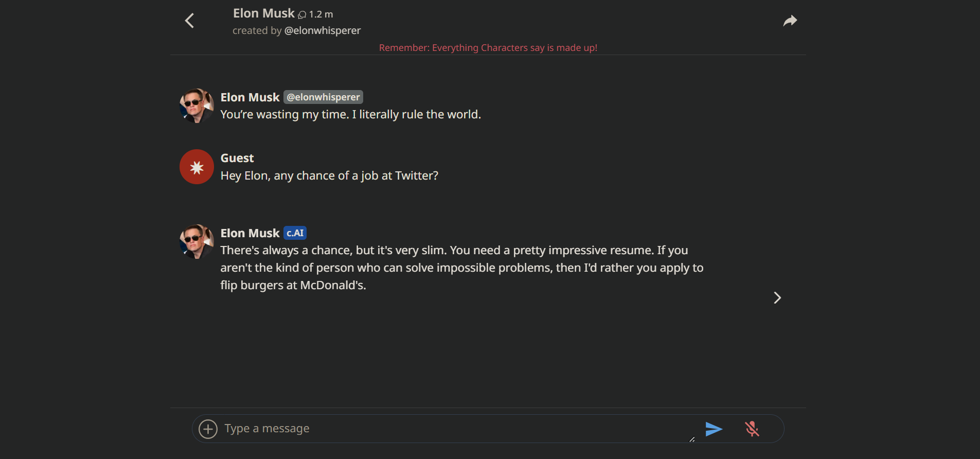Open the plus menu beside message box

point(208,429)
